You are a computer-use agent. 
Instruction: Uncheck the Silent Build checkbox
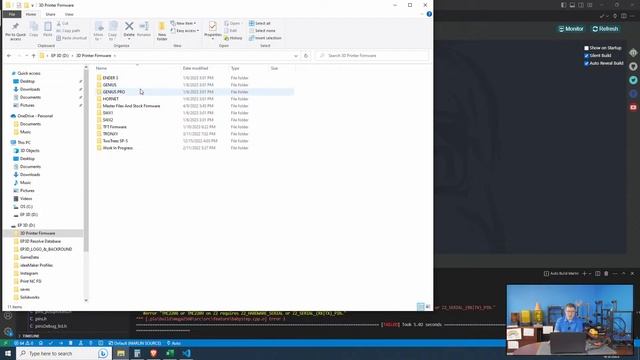587,56
